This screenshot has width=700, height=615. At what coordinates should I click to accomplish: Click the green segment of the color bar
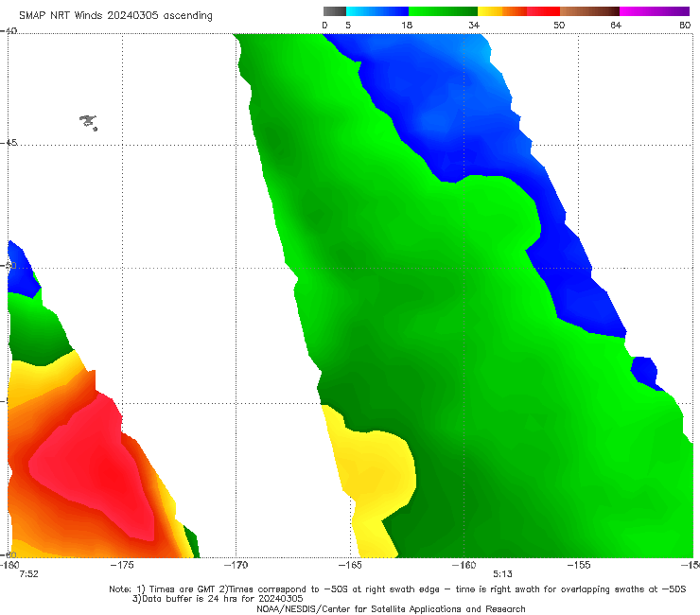(443, 11)
